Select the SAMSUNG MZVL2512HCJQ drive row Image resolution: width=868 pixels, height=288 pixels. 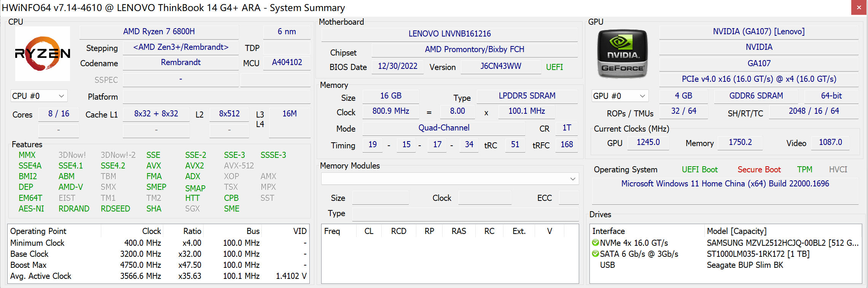click(725, 243)
